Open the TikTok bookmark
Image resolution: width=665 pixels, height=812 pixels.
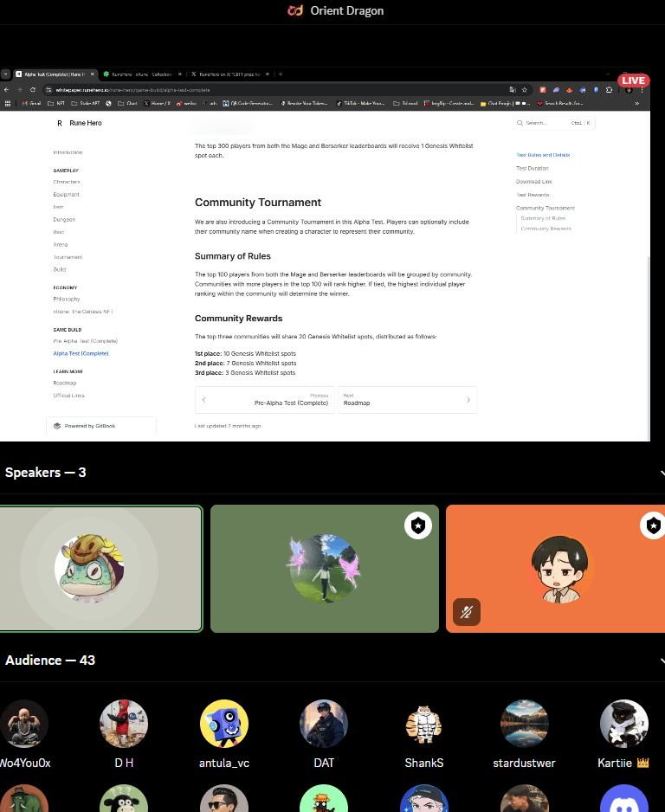point(360,103)
